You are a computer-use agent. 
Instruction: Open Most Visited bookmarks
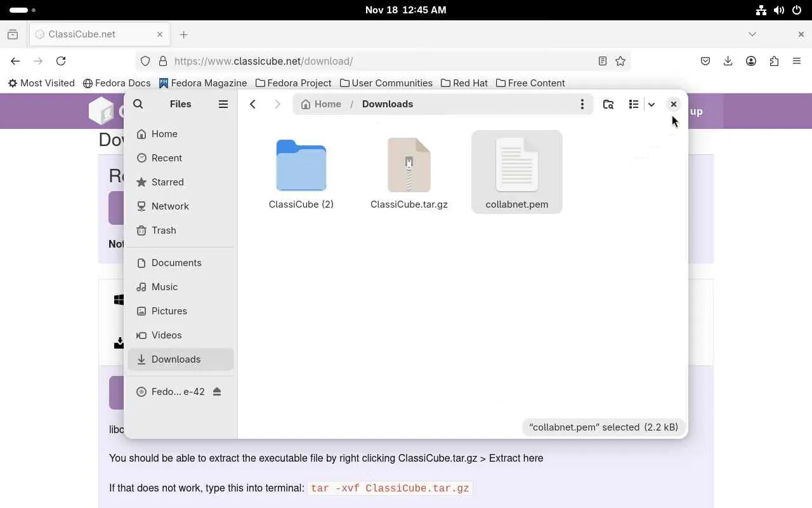(x=41, y=83)
